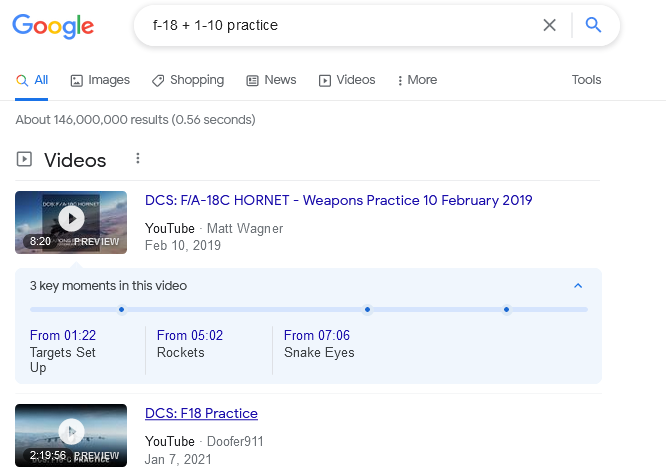This screenshot has width=666, height=474.
Task: Switch to the Images tab
Action: pyautogui.click(x=100, y=80)
